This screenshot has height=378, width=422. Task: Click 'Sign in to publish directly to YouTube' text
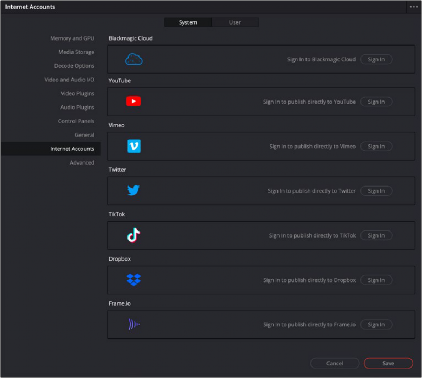[x=309, y=102]
